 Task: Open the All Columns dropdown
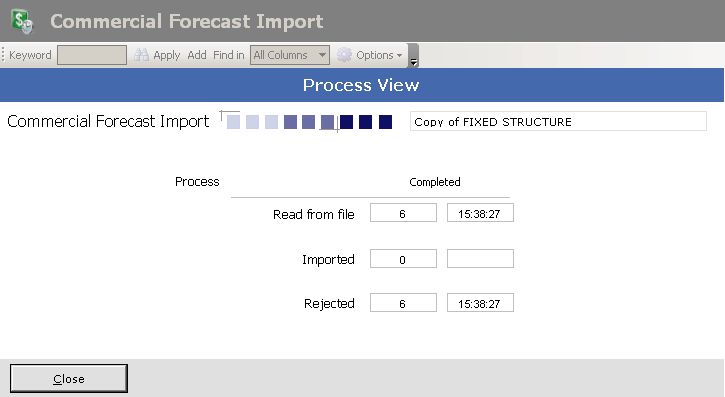[290, 55]
